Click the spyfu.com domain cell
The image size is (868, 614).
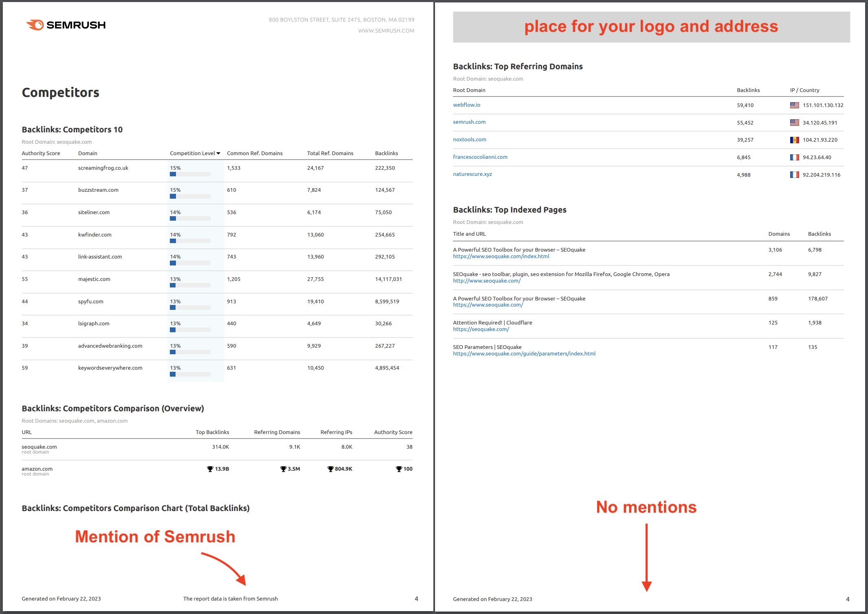click(x=90, y=301)
